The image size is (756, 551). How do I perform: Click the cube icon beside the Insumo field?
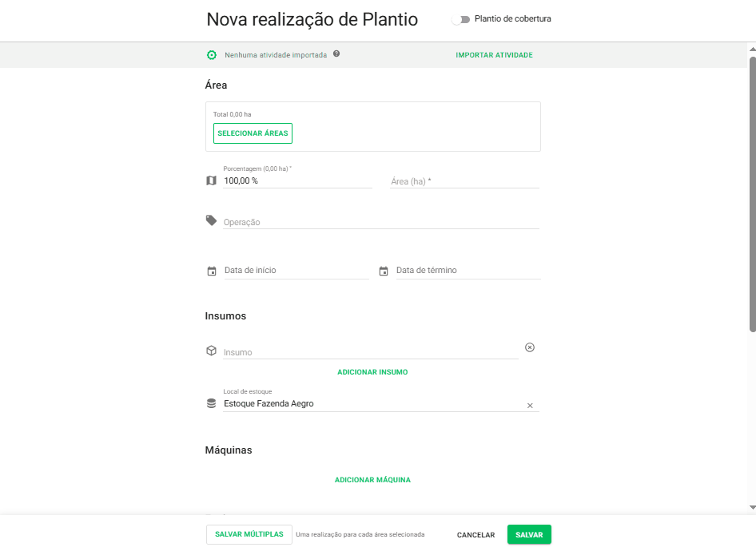211,351
